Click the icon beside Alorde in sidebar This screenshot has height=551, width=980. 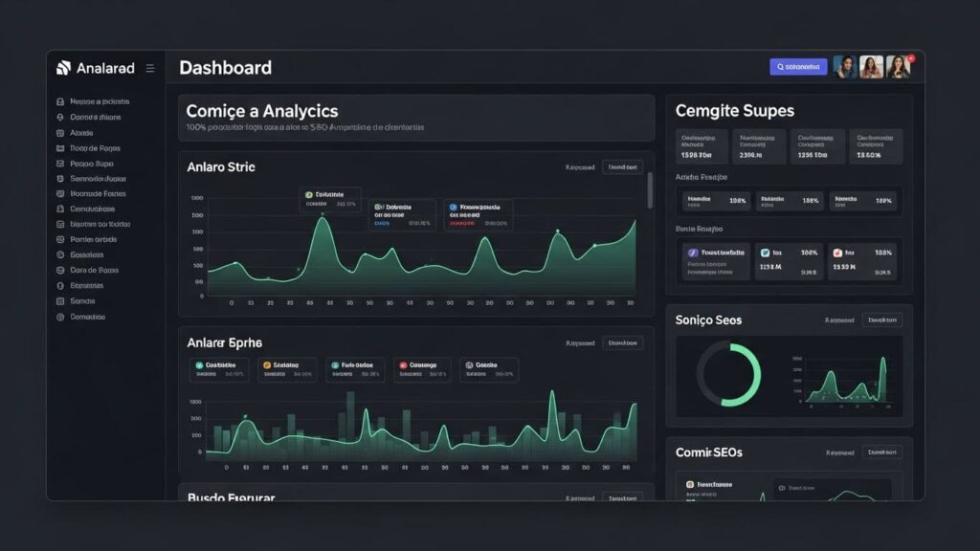pos(60,133)
